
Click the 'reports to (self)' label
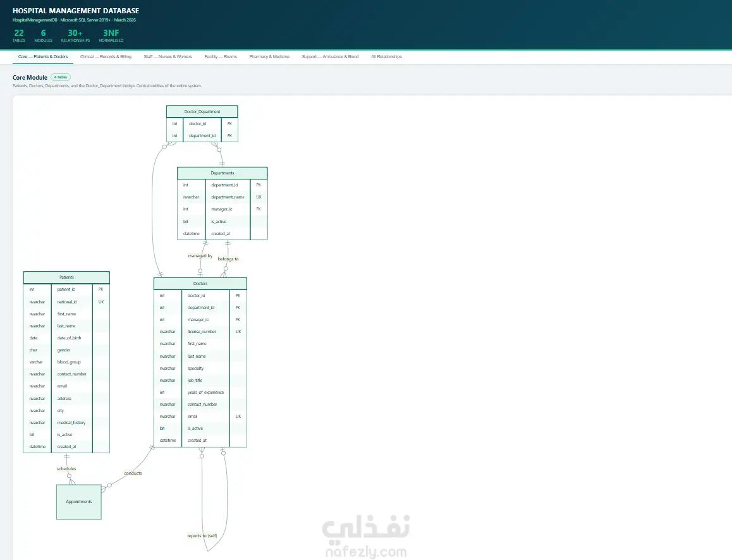(x=202, y=536)
